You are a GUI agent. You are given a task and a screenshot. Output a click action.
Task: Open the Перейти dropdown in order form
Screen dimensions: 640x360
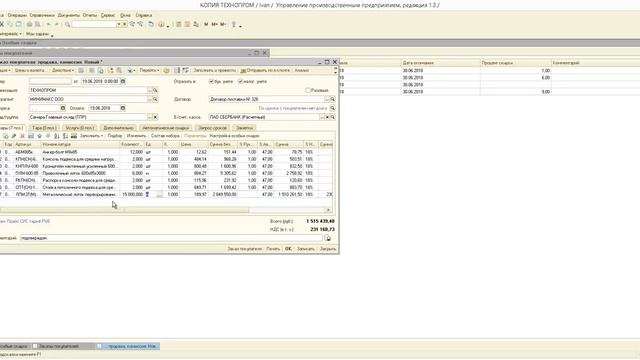coord(149,71)
